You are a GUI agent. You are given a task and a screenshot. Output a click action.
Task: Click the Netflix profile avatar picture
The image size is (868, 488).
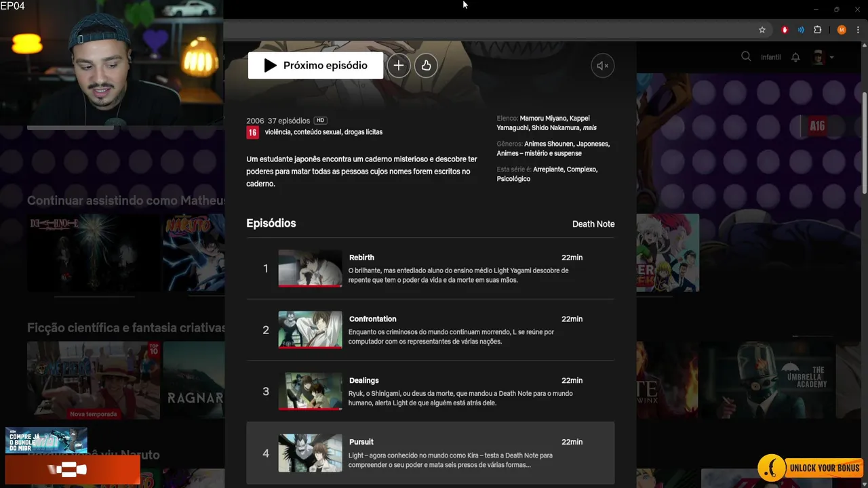(818, 58)
